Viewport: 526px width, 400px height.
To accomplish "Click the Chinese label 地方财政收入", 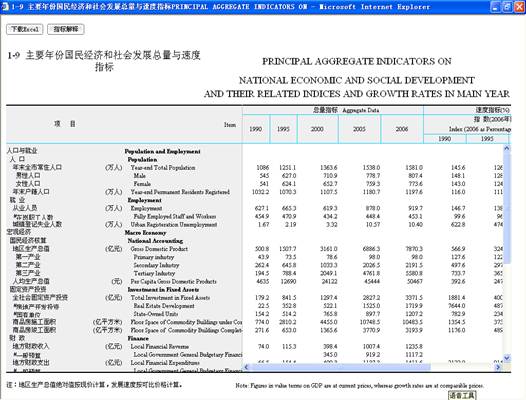I will tap(31, 347).
